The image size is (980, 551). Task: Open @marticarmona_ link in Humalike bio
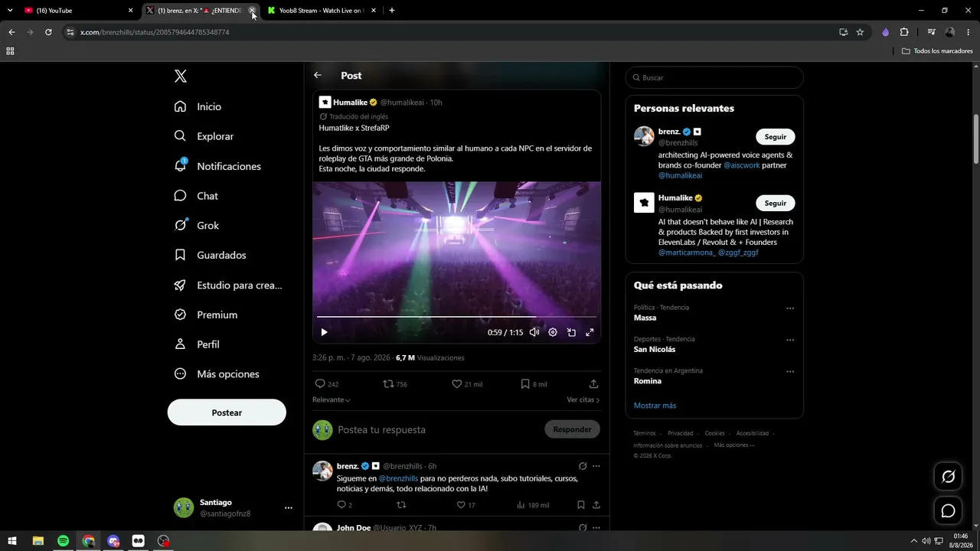coord(687,253)
